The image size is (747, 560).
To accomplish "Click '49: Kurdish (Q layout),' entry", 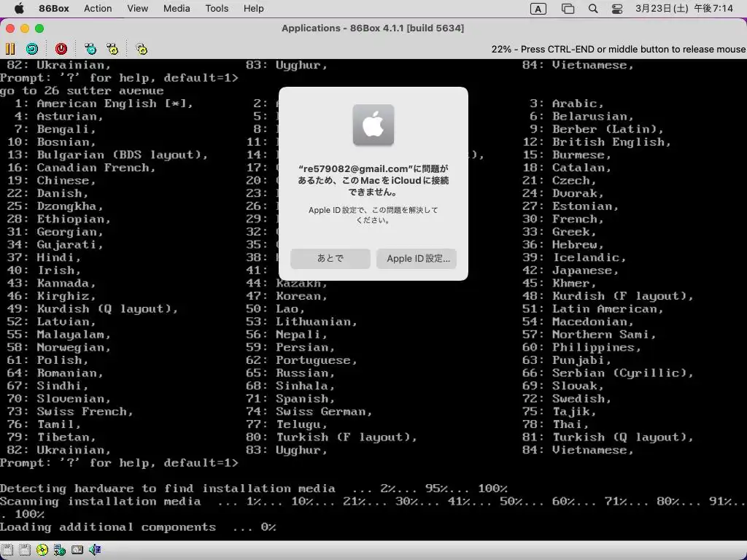I will [x=93, y=308].
